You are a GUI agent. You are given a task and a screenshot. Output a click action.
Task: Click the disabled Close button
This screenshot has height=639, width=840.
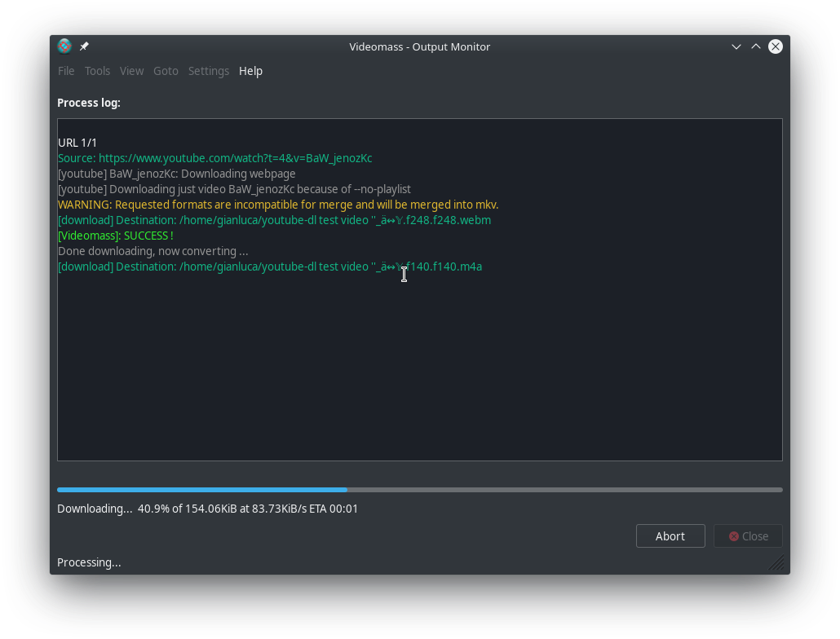pyautogui.click(x=748, y=535)
